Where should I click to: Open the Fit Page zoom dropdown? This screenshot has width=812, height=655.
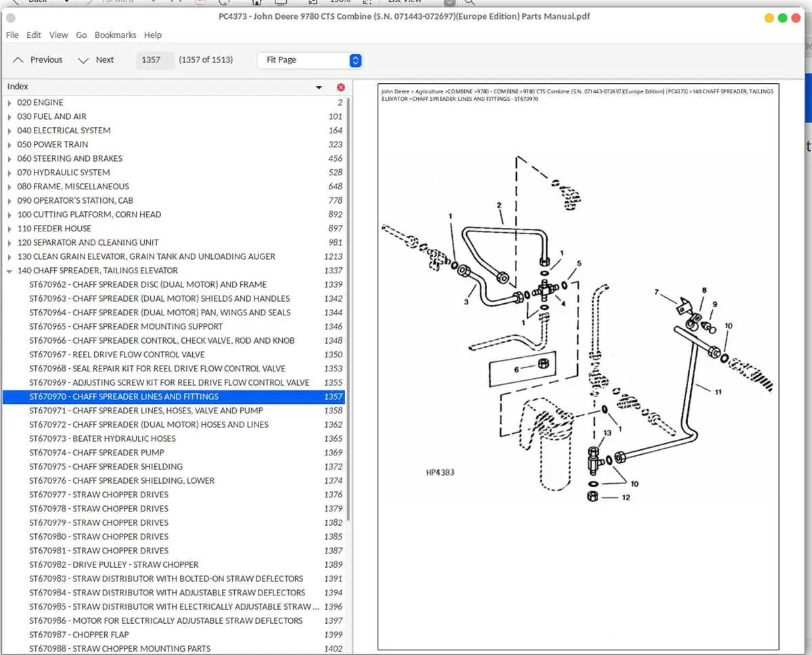[x=310, y=60]
